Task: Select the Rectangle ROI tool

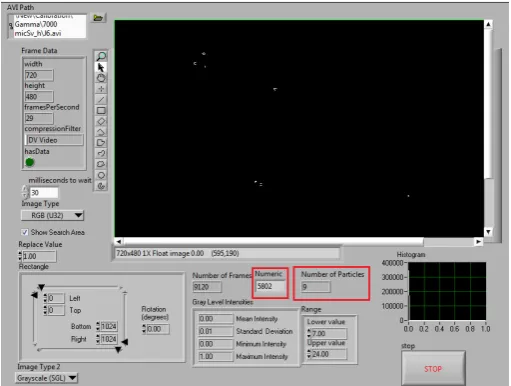Action: point(101,110)
